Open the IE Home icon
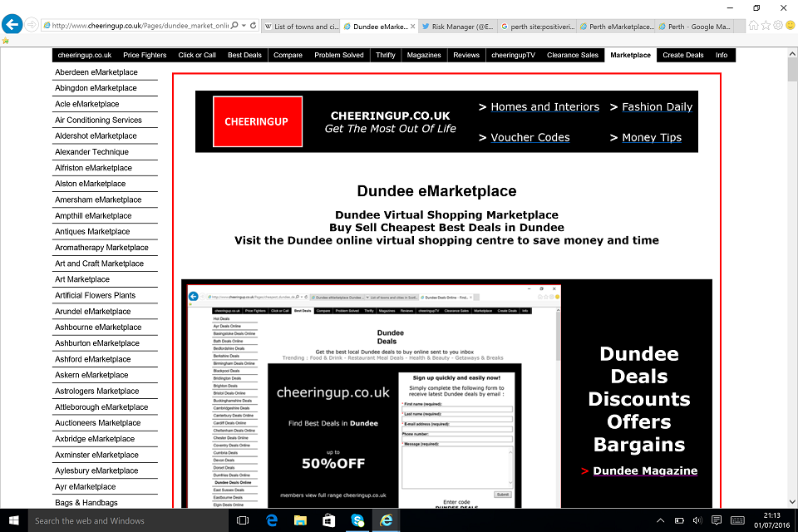 click(x=753, y=26)
